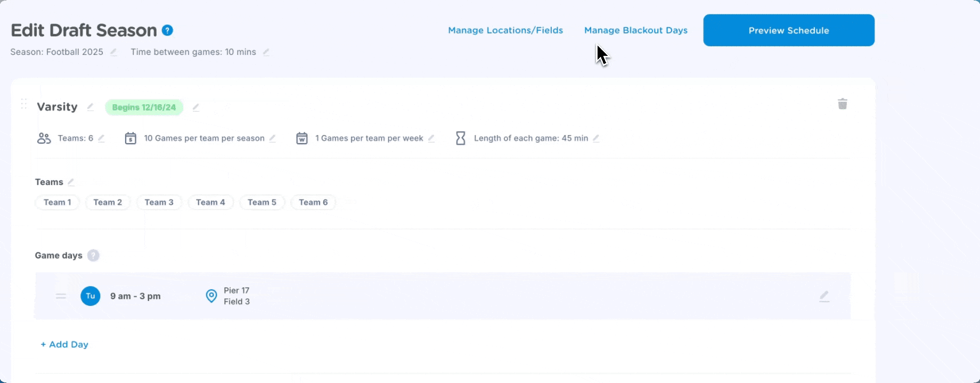Image resolution: width=980 pixels, height=383 pixels.
Task: Click the Preview Schedule button
Action: (x=789, y=30)
